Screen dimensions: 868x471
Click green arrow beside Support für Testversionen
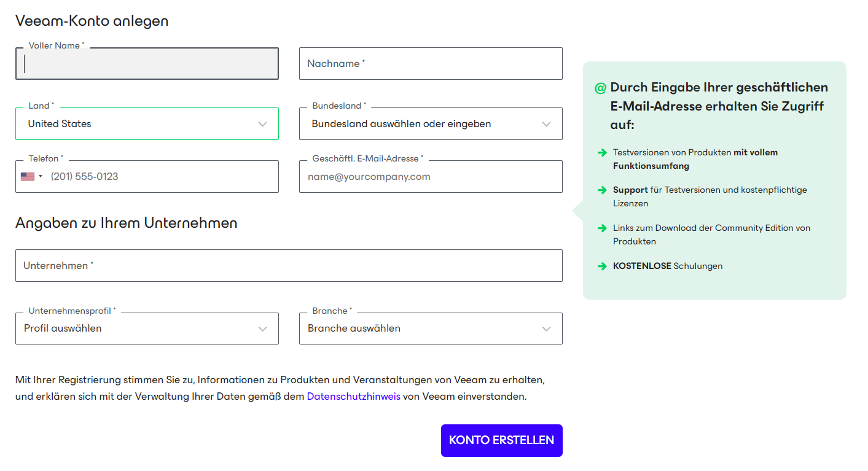click(602, 190)
